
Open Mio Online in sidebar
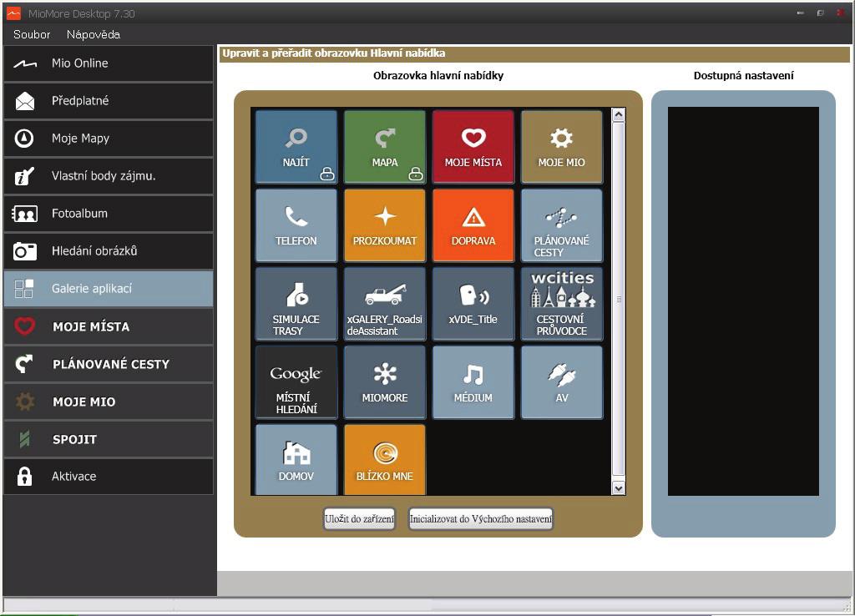[109, 63]
